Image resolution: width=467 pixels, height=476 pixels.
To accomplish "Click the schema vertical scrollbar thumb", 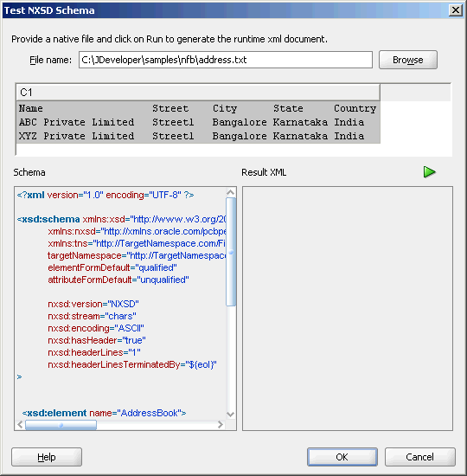I will coord(231,252).
